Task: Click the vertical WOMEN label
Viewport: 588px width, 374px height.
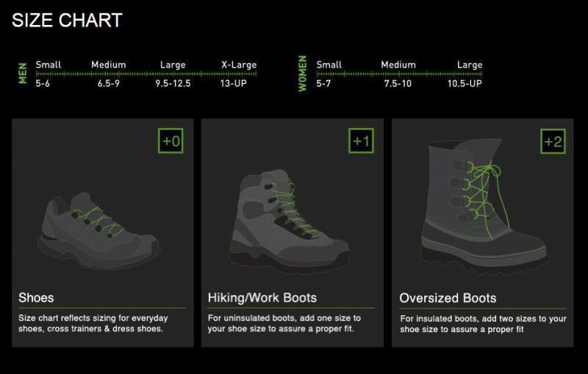Action: coord(302,73)
